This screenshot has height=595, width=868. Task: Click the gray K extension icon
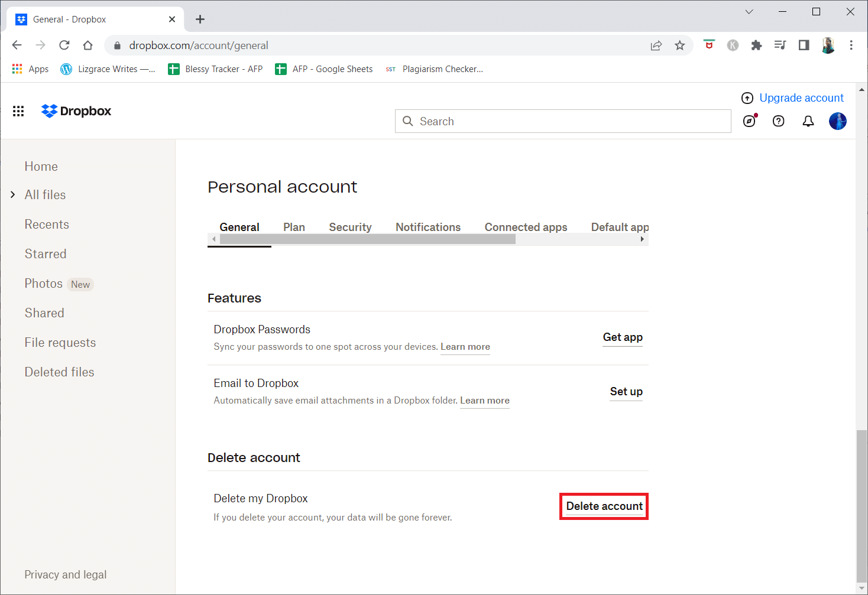(733, 45)
